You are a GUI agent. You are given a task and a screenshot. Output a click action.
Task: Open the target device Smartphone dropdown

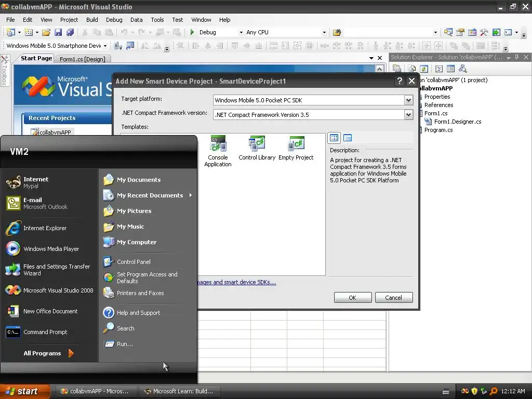click(105, 46)
